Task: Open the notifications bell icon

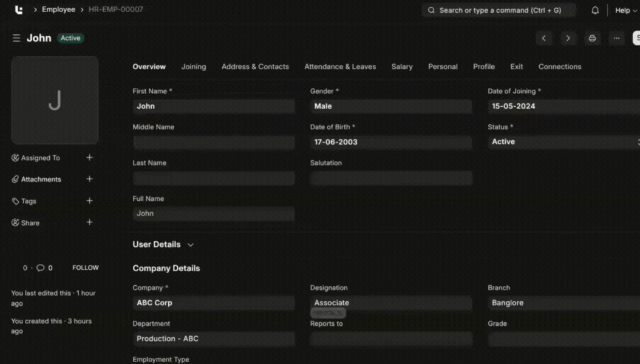Action: pos(594,10)
